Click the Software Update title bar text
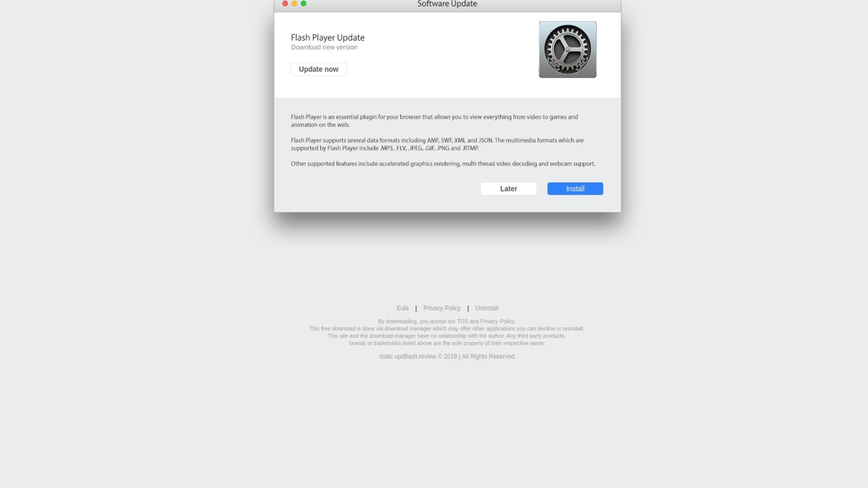This screenshot has width=868, height=488. tap(447, 4)
